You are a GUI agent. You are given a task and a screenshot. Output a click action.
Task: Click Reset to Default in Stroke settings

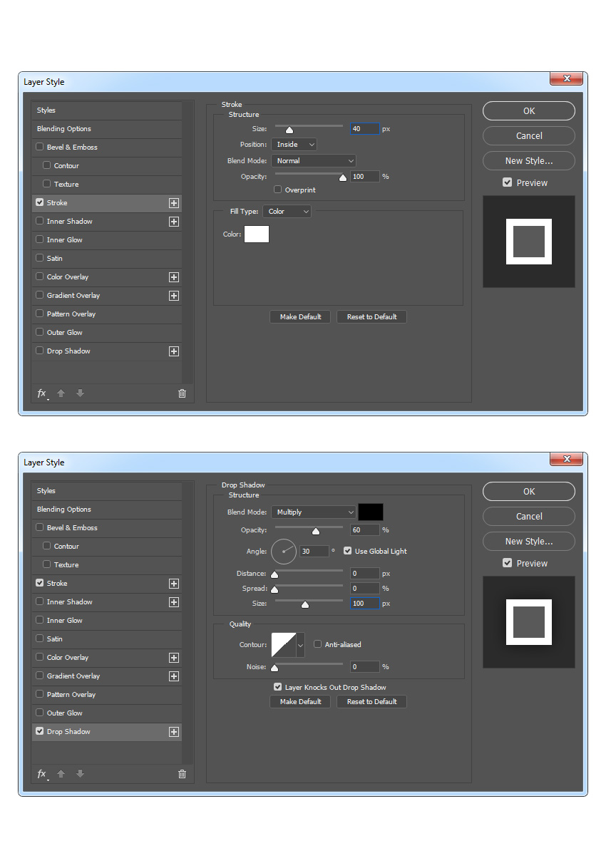click(x=371, y=316)
